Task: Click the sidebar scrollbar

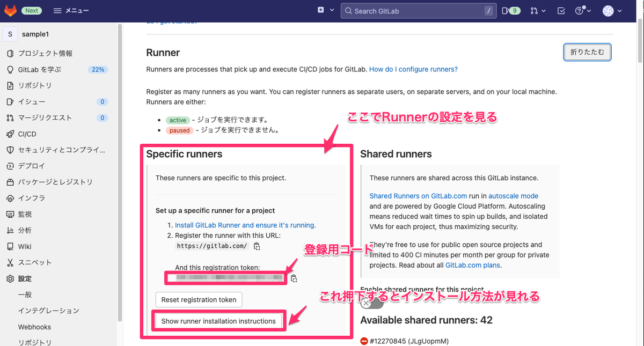Action: (120, 172)
